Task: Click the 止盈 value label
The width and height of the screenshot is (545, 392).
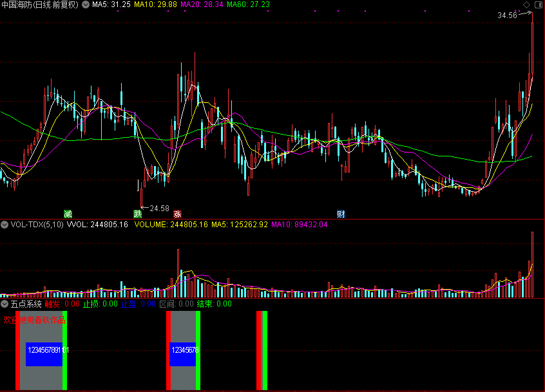Action: (x=139, y=304)
